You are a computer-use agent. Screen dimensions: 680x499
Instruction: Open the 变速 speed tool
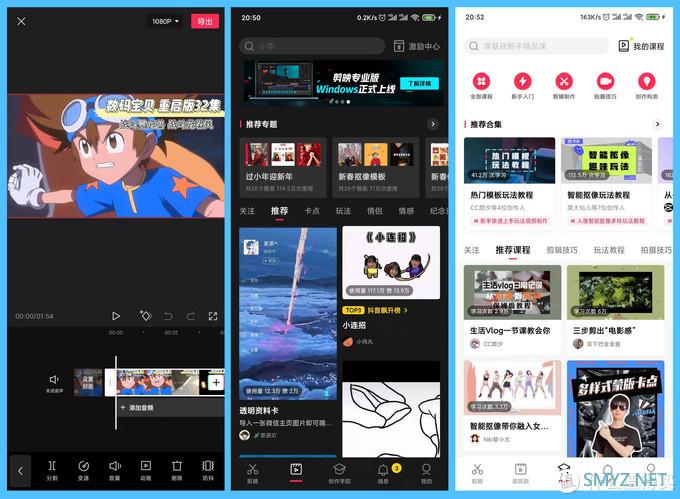pyautogui.click(x=83, y=470)
